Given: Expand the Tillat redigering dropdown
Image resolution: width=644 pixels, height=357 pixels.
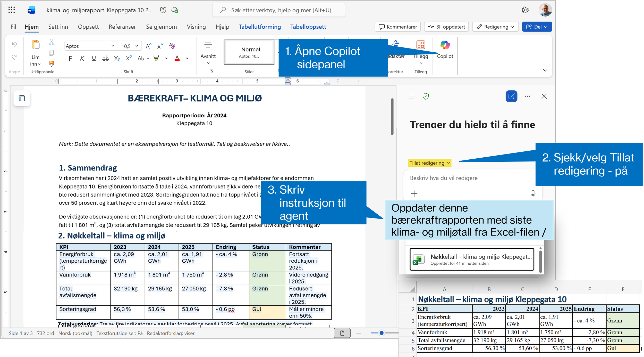Looking at the screenshot, I should click(430, 163).
